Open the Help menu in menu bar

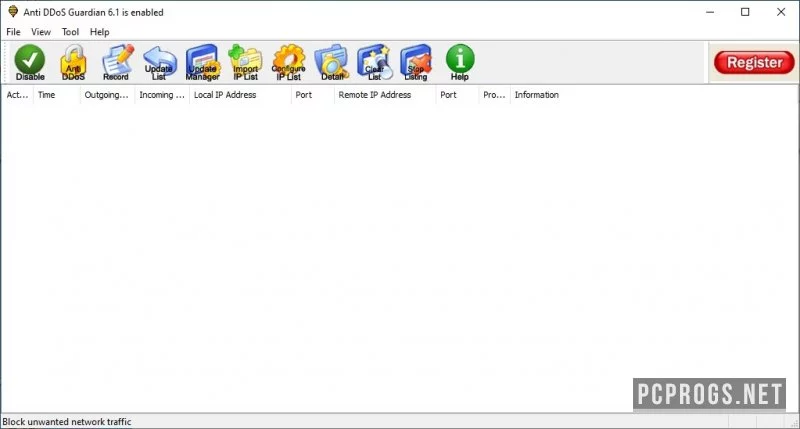point(99,32)
